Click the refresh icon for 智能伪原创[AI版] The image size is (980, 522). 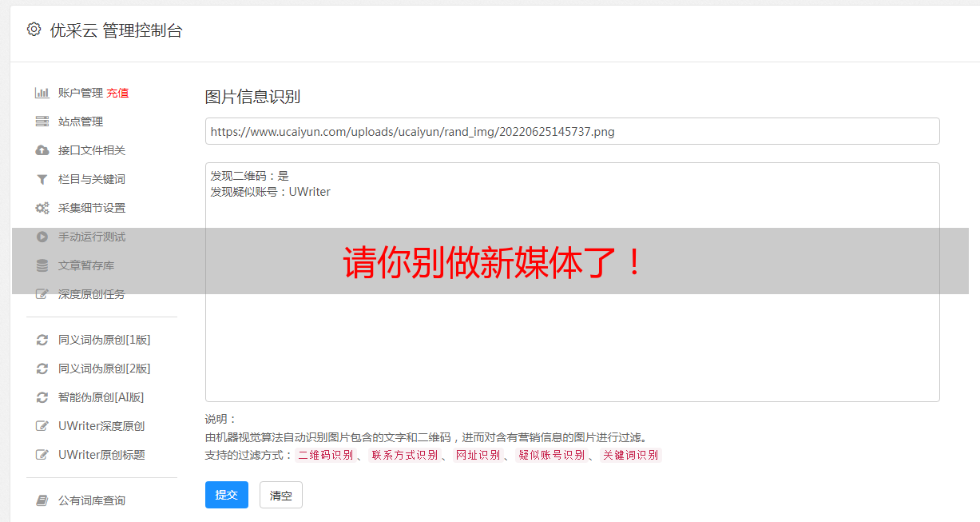[x=42, y=397]
